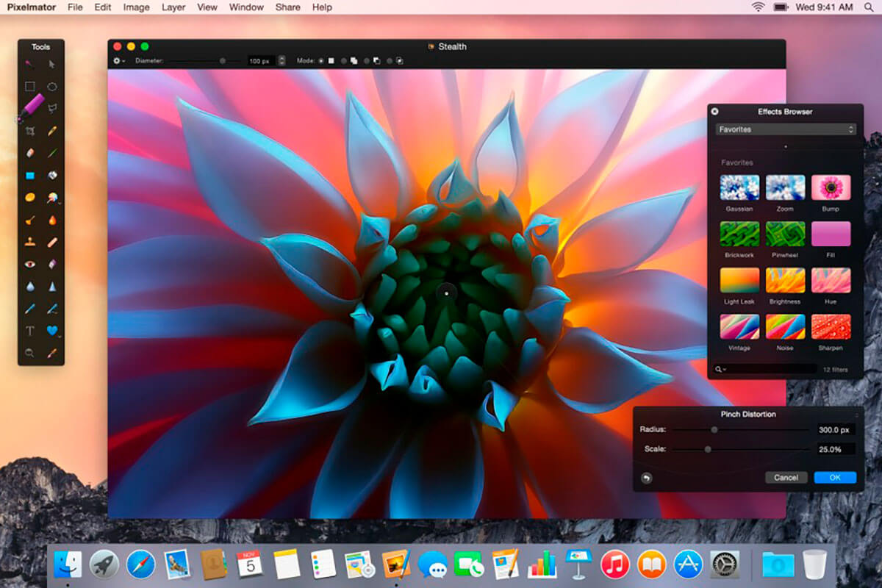Open the Image menu
Screen dimensions: 882x588
coord(137,7)
